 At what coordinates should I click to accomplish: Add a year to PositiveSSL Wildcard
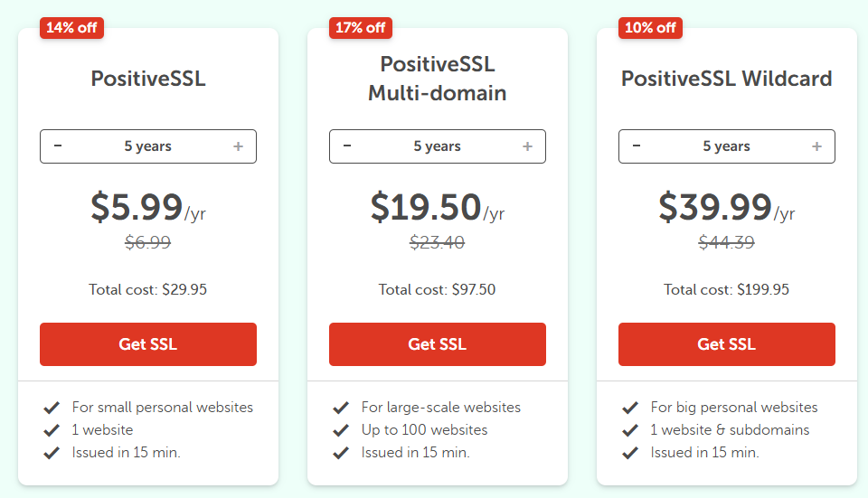pyautogui.click(x=816, y=146)
